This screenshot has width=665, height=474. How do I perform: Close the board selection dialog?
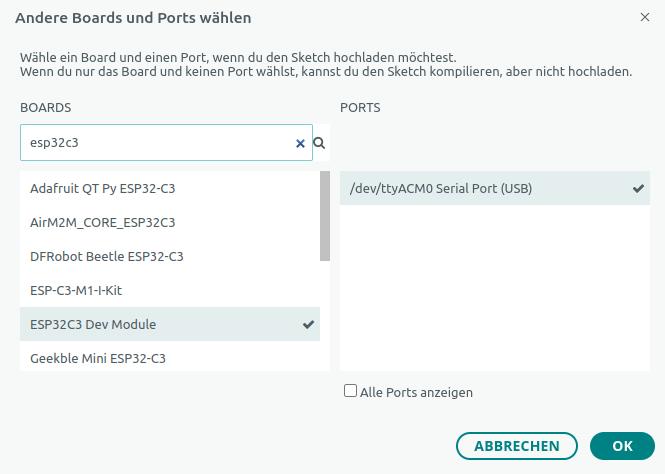coord(644,17)
